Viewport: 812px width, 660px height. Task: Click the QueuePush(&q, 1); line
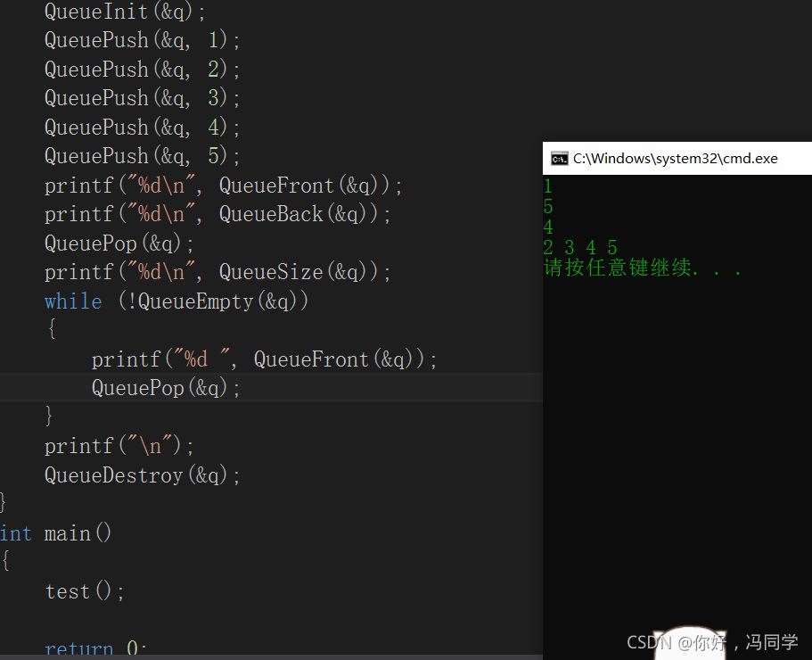pos(142,40)
